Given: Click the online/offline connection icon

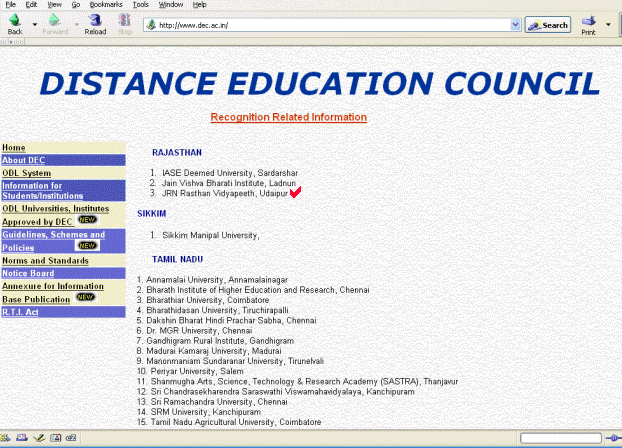Looking at the screenshot, I should point(613,438).
